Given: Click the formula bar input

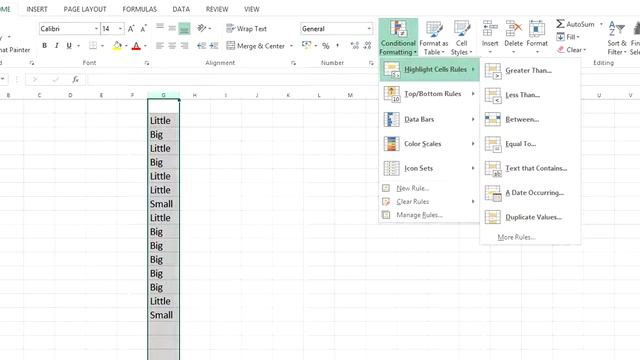Looking at the screenshot, I should click(233, 79).
